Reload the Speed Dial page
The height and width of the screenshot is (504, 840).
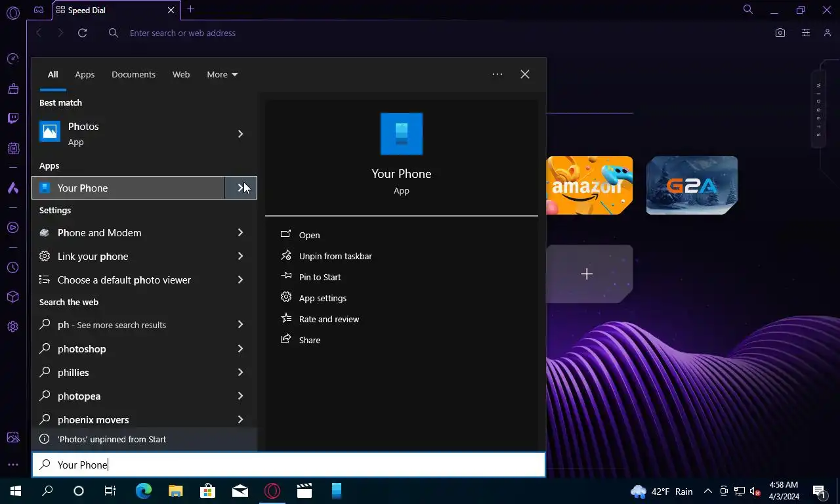click(82, 33)
